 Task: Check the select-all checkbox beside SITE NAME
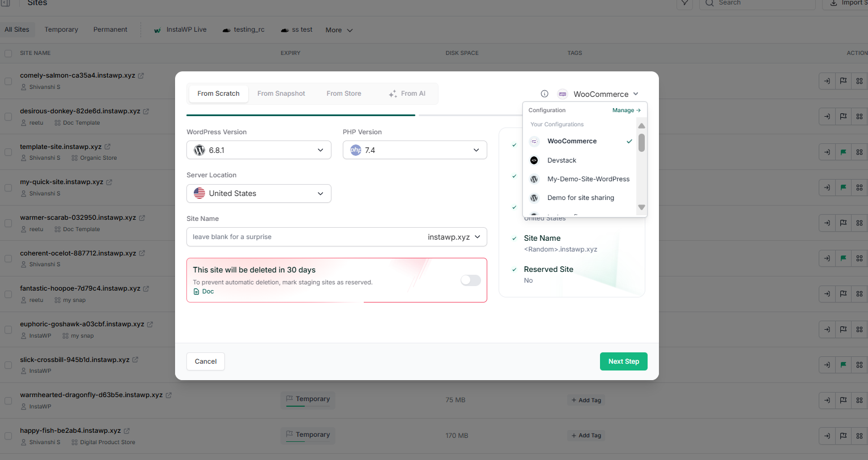tap(8, 53)
